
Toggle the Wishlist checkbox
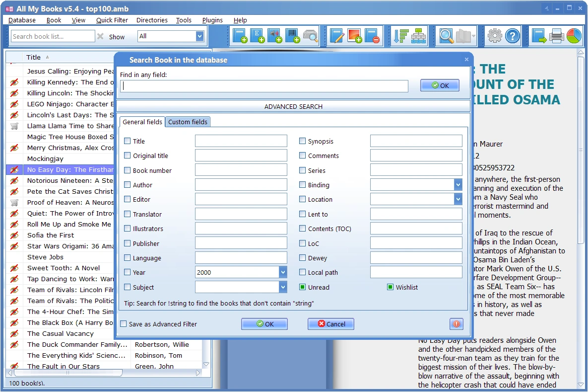390,287
